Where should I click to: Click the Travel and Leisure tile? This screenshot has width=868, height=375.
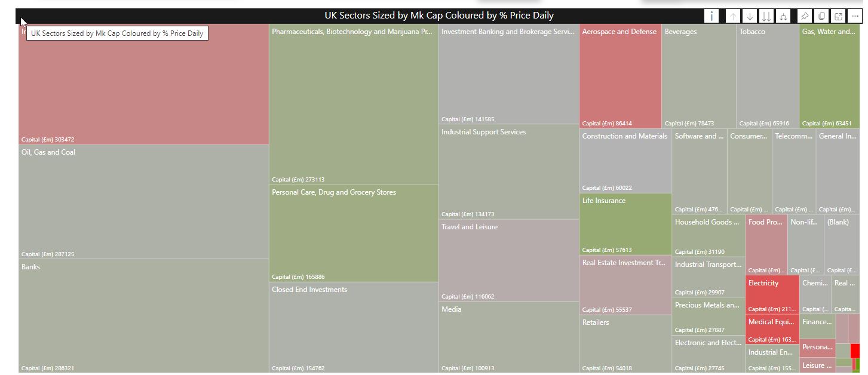[508, 261]
